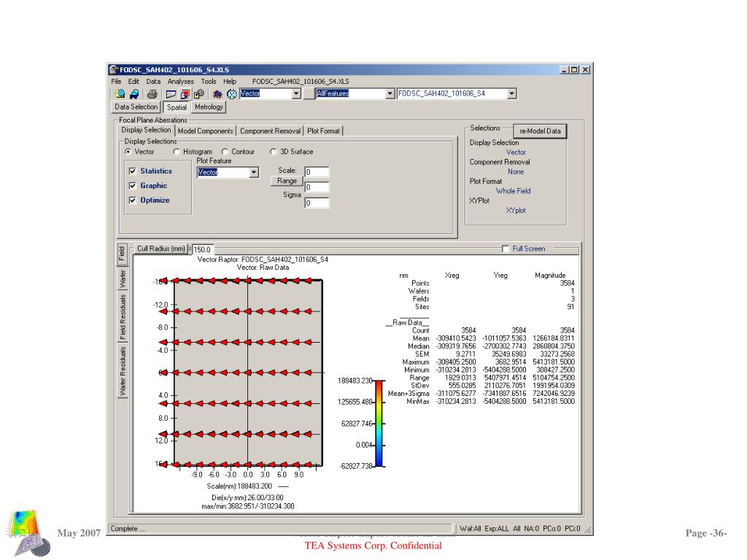Click the XYplot link

click(516, 211)
